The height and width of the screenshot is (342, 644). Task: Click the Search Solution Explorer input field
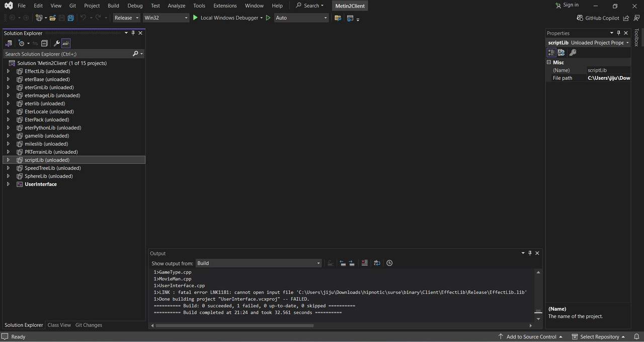[x=67, y=53]
